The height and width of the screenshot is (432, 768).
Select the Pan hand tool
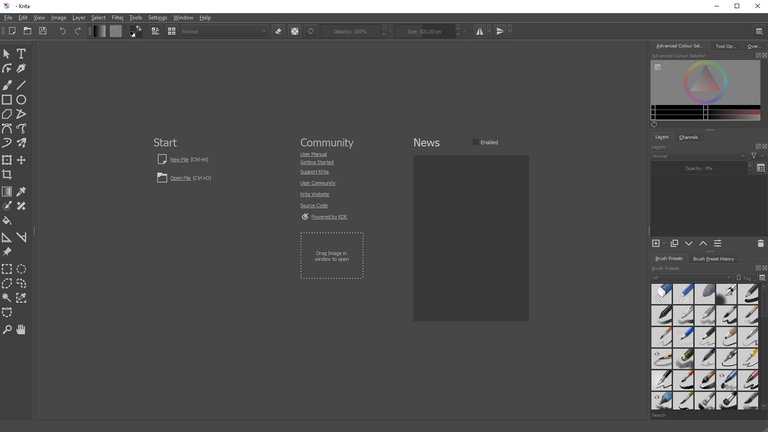pyautogui.click(x=21, y=330)
